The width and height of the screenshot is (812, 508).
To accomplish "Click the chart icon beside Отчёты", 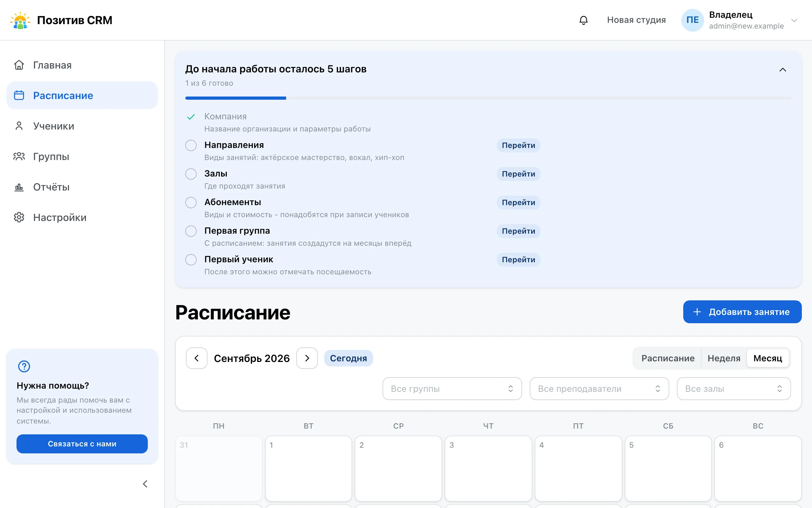I will point(19,187).
